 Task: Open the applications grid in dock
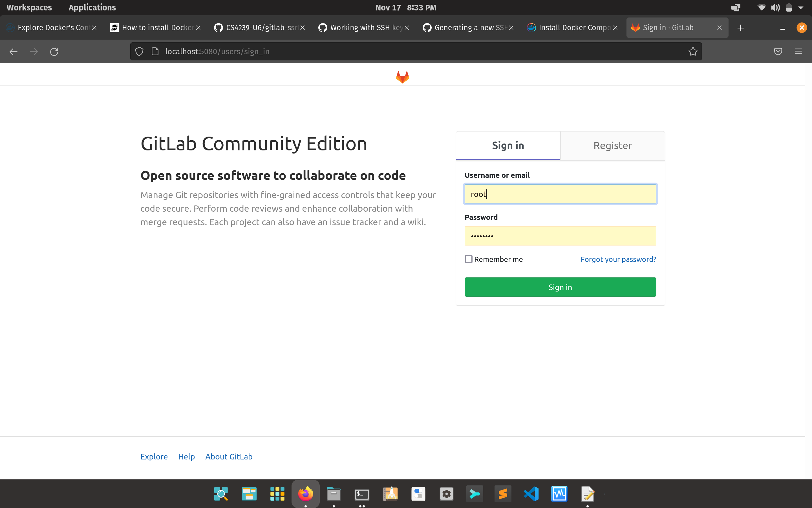click(277, 494)
